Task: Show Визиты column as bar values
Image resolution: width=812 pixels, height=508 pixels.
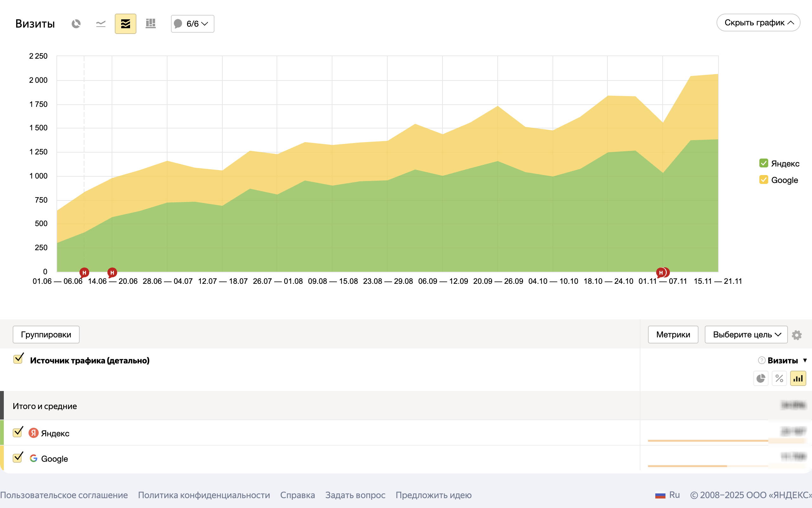Action: point(798,379)
